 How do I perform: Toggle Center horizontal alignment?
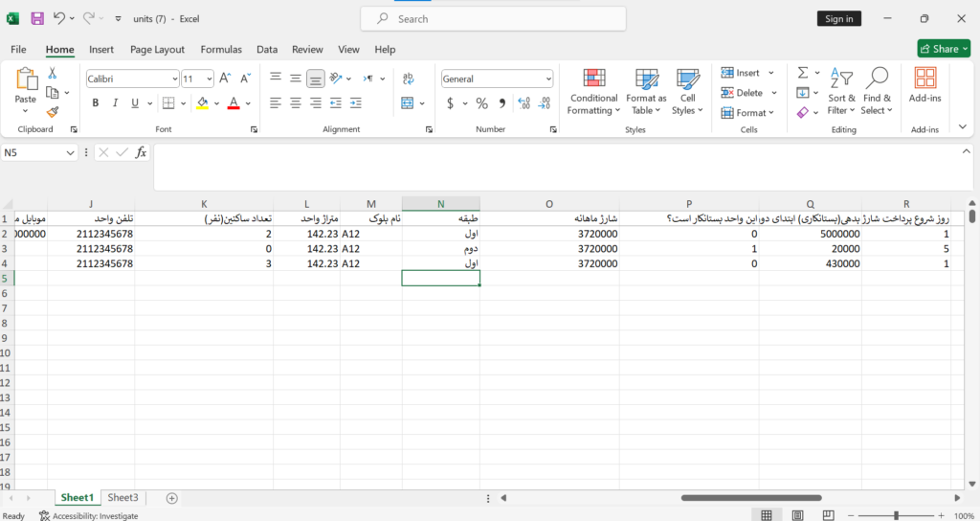pyautogui.click(x=296, y=103)
